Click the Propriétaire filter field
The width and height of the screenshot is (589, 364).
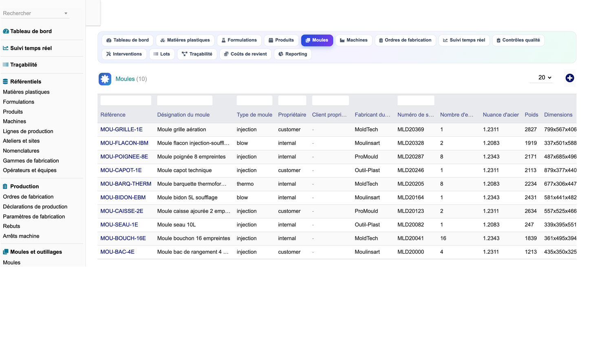point(292,101)
